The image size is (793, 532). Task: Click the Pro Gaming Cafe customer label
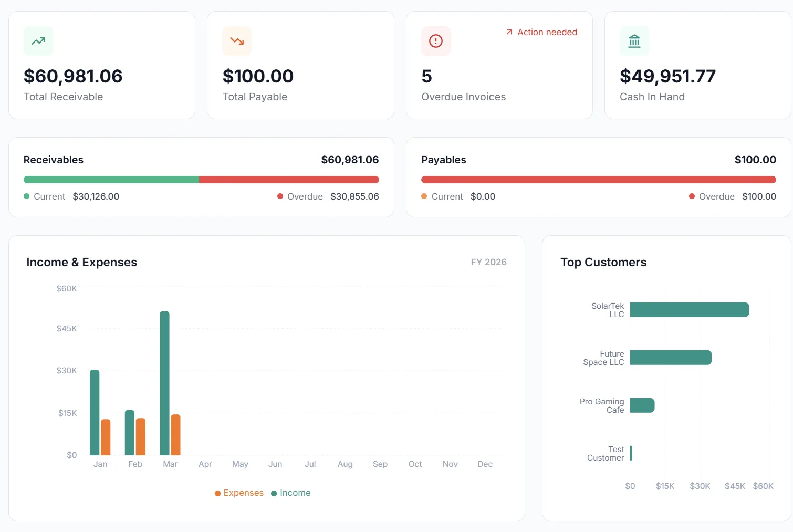(x=602, y=405)
